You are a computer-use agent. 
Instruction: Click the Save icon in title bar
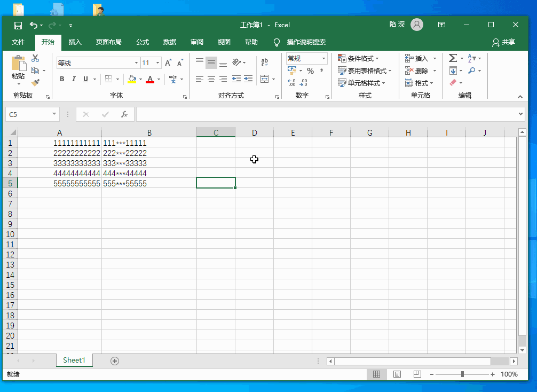[x=18, y=25]
